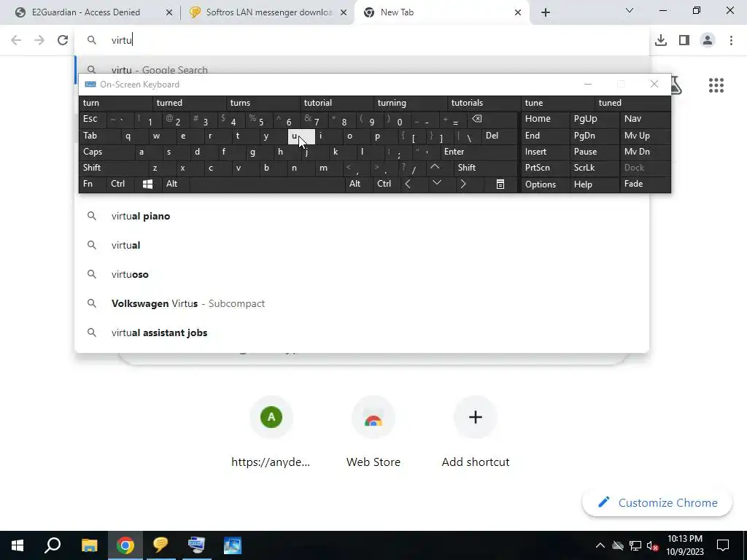Open the notification center icon
This screenshot has width=747, height=560.
723,545
